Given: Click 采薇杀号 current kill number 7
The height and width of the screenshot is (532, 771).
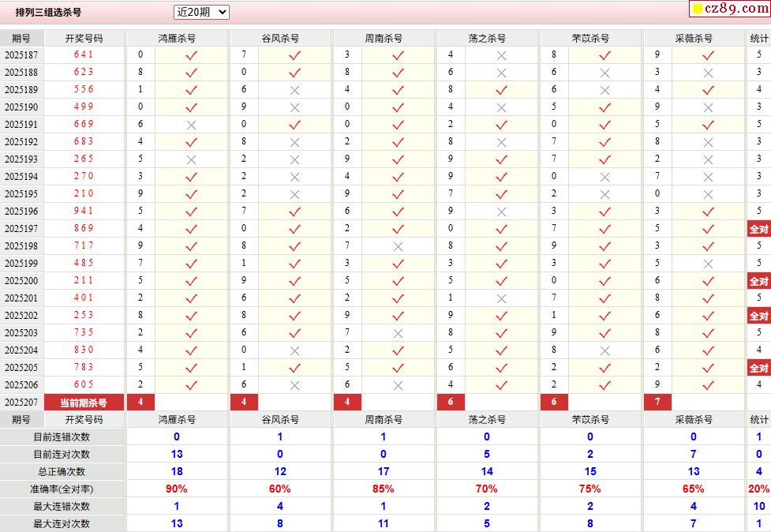Looking at the screenshot, I should [657, 403].
